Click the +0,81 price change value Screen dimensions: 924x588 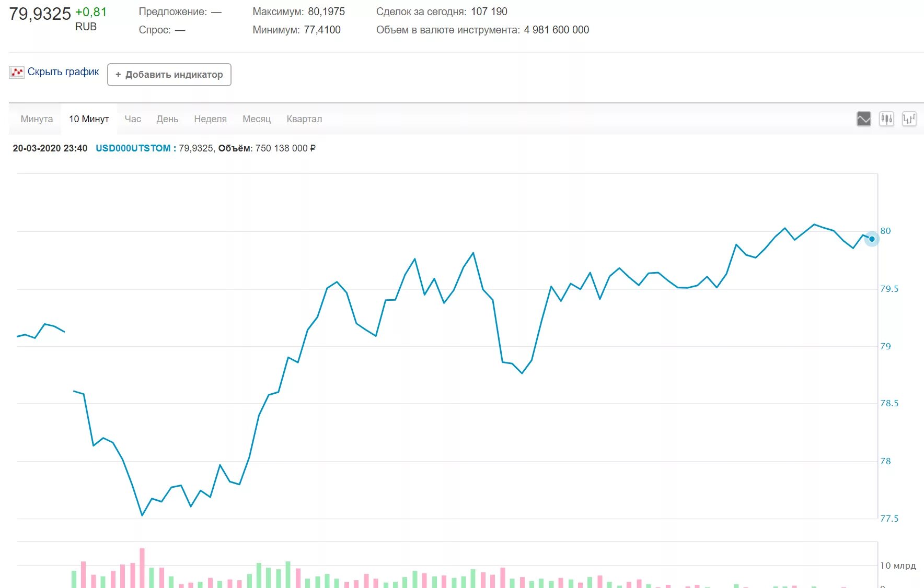[x=91, y=12]
